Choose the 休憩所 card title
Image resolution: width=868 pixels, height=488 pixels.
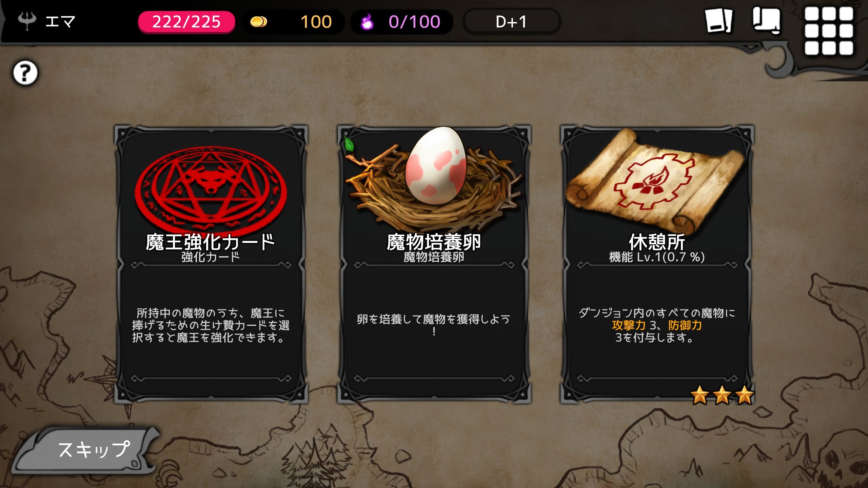click(x=657, y=242)
